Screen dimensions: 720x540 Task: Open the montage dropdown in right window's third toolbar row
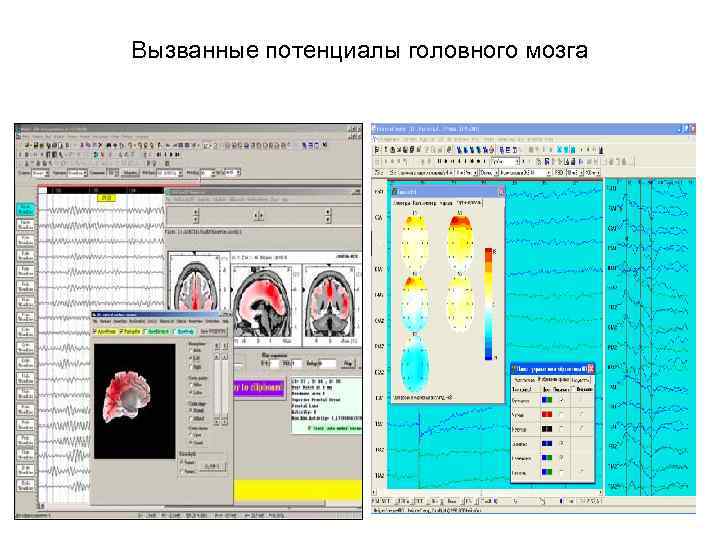525,173
